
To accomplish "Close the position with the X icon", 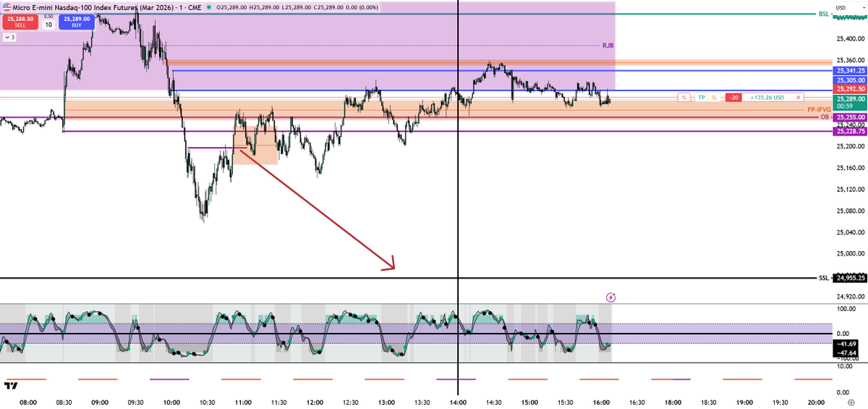I will (x=798, y=97).
